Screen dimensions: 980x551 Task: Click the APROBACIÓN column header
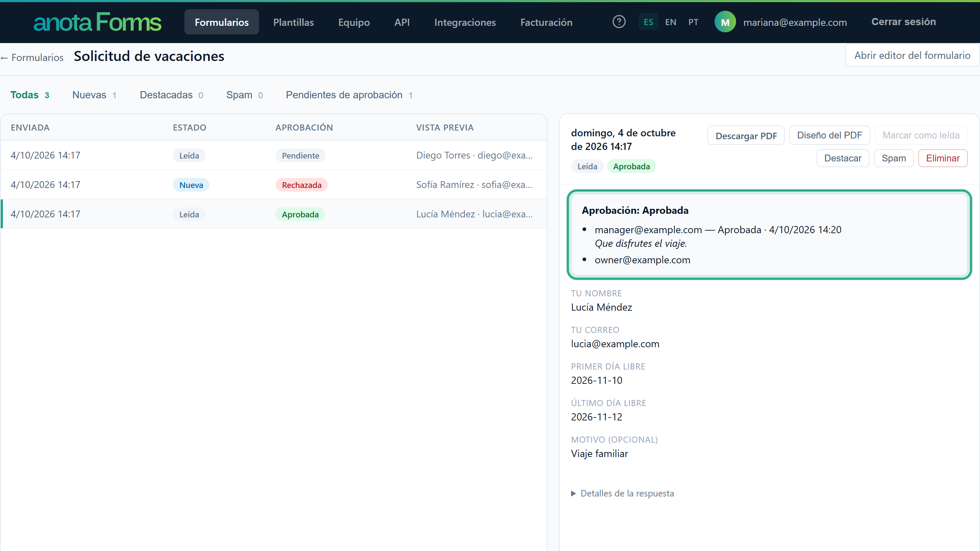(304, 127)
